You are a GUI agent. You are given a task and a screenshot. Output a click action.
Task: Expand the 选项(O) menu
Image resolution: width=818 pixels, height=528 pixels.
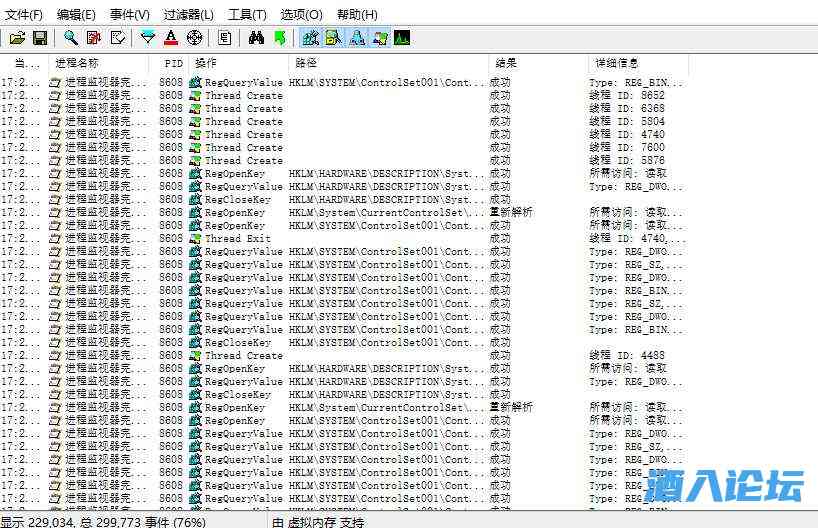point(301,14)
